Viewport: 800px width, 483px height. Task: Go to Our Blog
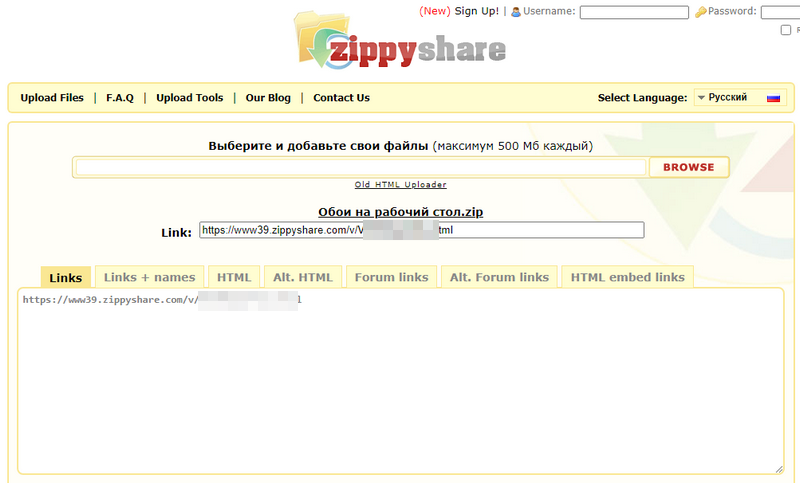click(x=268, y=97)
